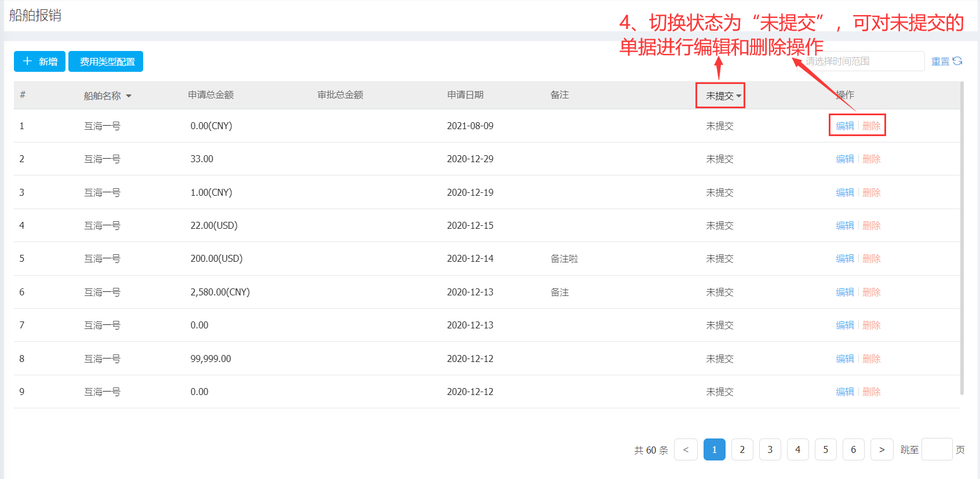
Task: Click the 33.00 amount cell
Action: [x=202, y=159]
